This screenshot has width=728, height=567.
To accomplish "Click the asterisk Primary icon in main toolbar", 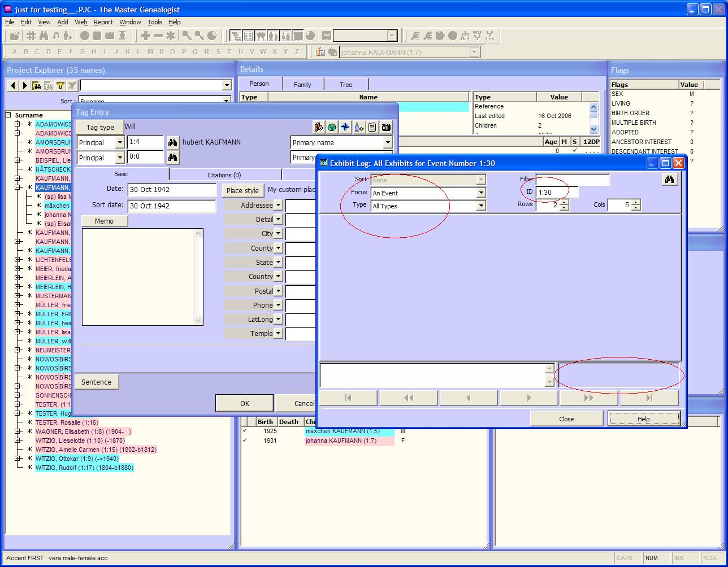I will 170,36.
